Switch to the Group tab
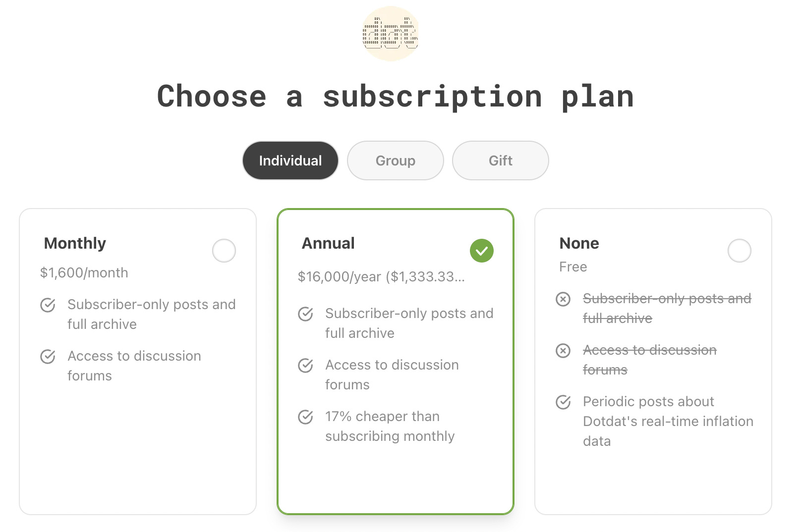 395,160
